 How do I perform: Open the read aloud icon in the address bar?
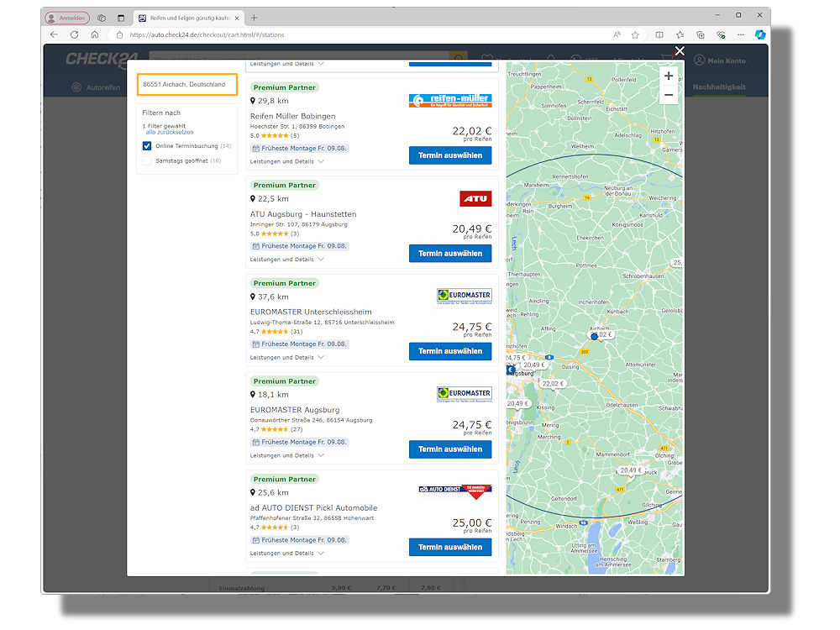pyautogui.click(x=617, y=34)
